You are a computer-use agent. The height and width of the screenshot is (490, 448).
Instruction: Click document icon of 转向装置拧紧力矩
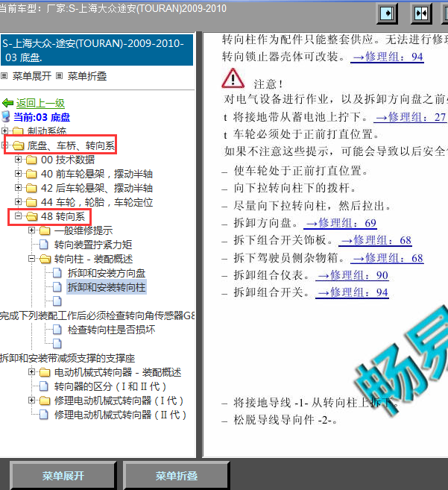pos(44,245)
